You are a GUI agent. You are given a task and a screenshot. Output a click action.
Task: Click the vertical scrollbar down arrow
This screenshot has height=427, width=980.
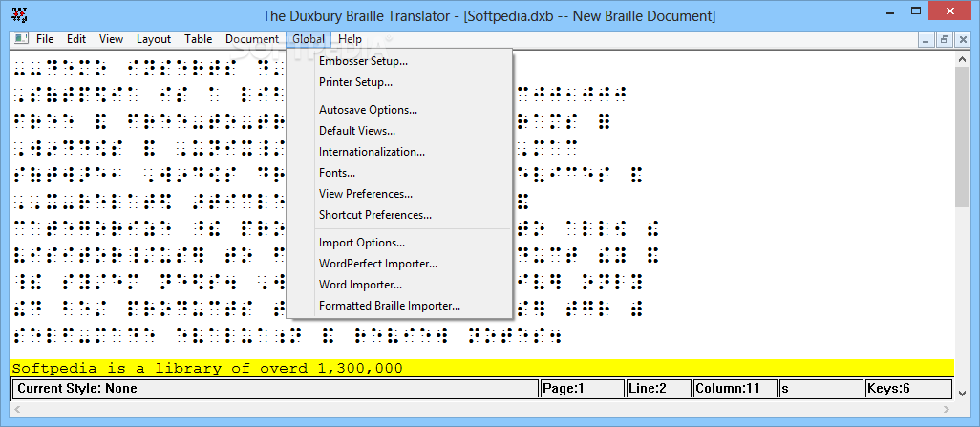[x=962, y=393]
